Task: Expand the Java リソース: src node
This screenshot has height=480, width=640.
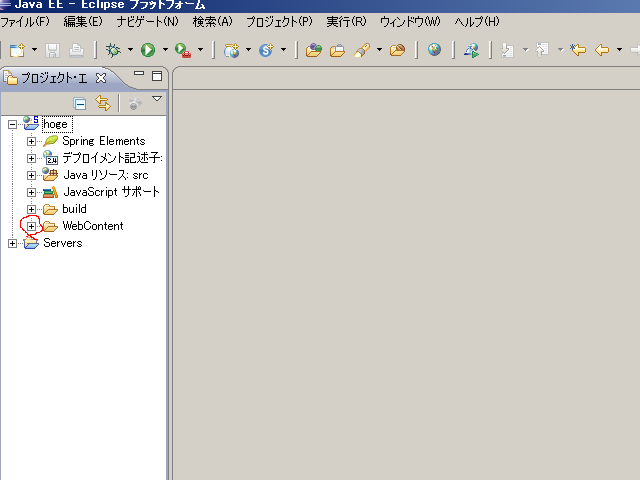Action: 31,176
